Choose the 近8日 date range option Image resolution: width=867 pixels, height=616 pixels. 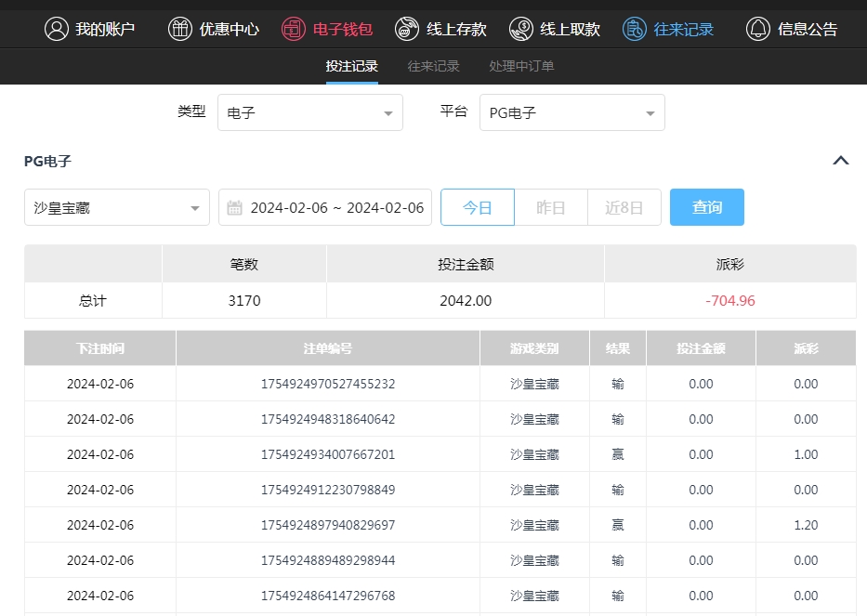point(624,207)
